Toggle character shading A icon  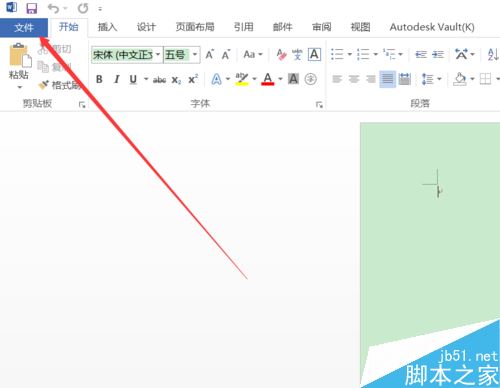293,79
